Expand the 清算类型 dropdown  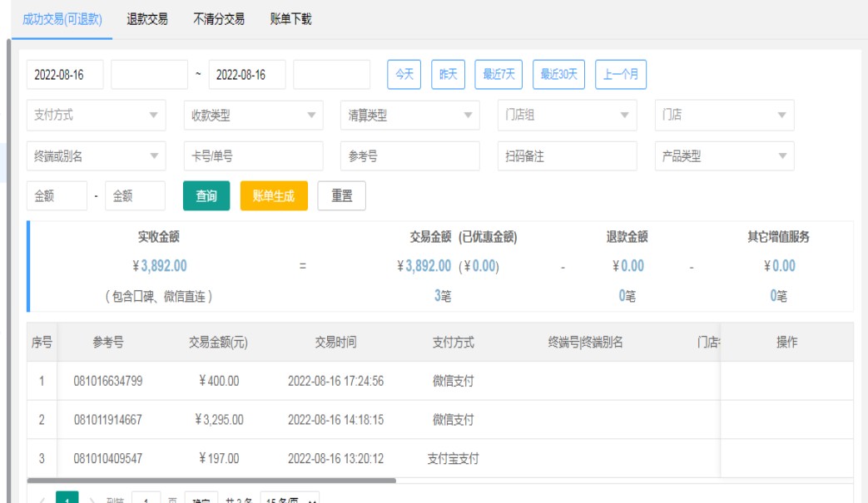click(409, 116)
